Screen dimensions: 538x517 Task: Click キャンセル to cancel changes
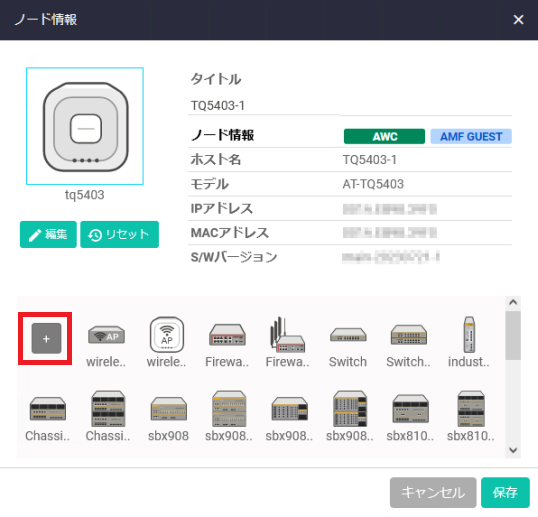(433, 492)
